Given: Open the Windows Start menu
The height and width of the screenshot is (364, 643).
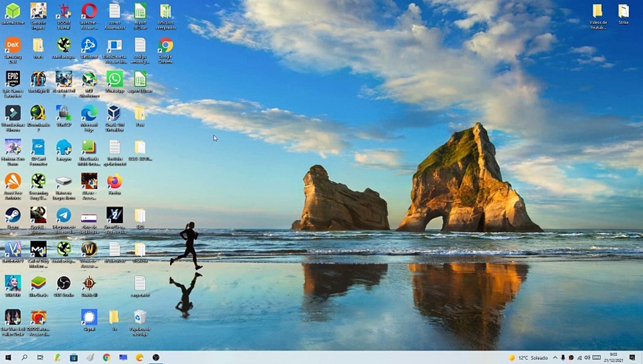Looking at the screenshot, I should coord(8,357).
